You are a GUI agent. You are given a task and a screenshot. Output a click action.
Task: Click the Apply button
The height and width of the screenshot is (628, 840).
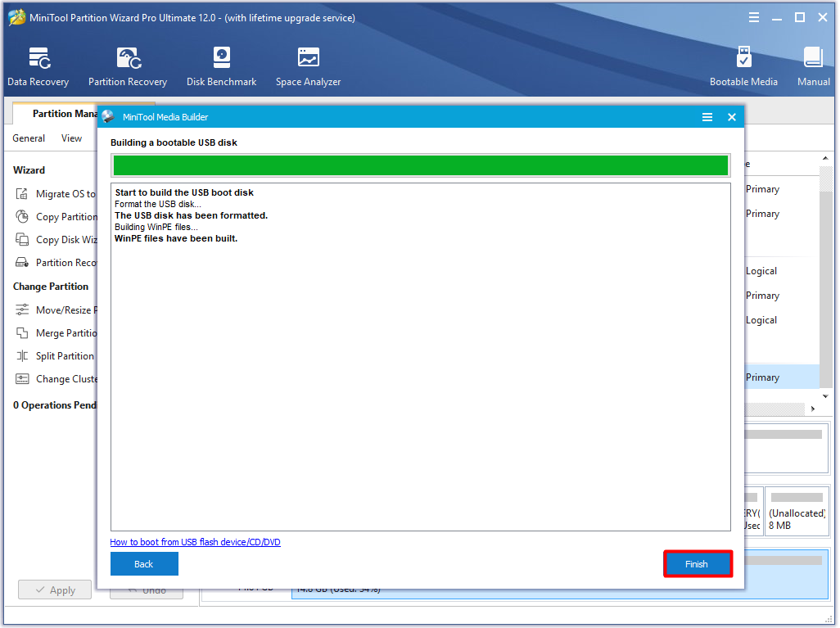55,590
